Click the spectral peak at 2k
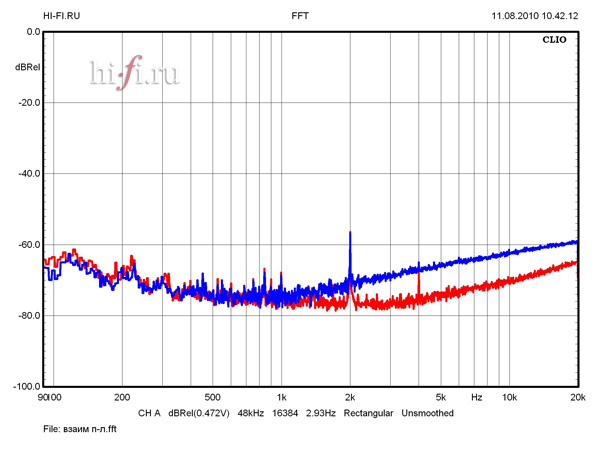600x450 pixels. [x=350, y=234]
